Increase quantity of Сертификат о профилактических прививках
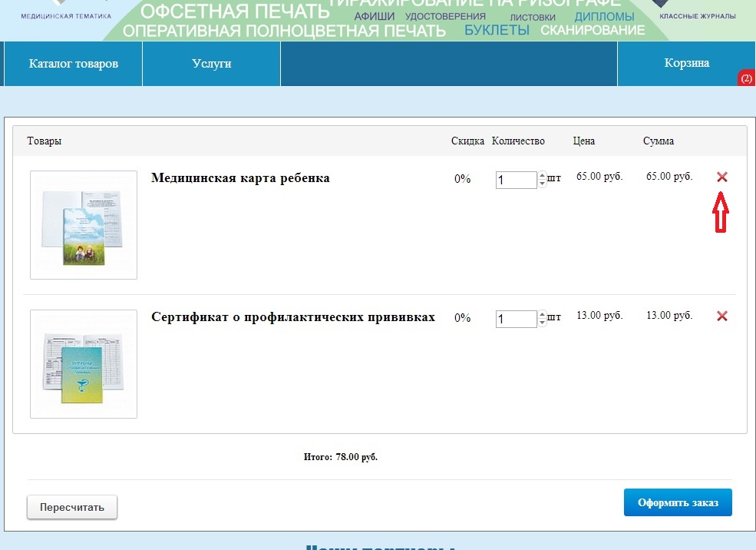The width and height of the screenshot is (756, 550). coord(543,315)
